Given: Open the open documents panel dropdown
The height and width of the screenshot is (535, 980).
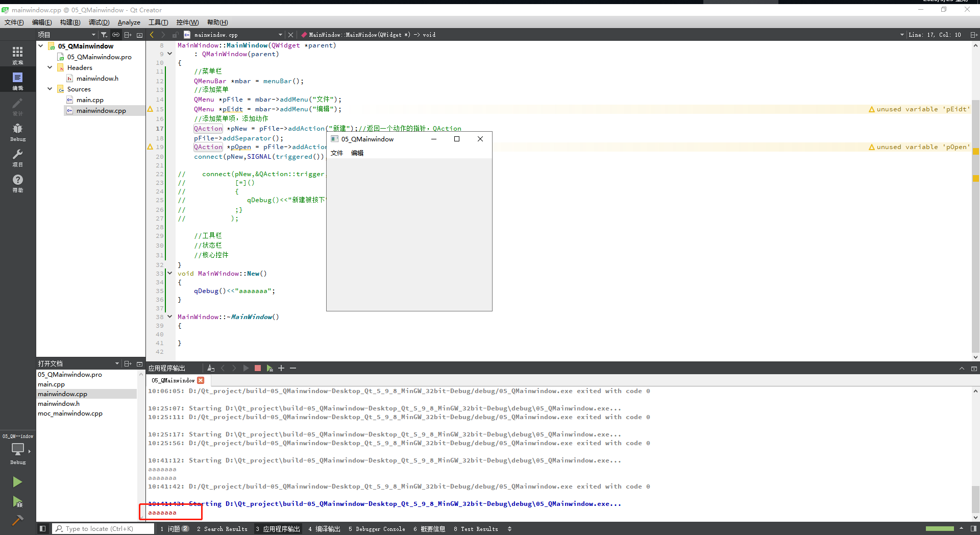Looking at the screenshot, I should (117, 363).
